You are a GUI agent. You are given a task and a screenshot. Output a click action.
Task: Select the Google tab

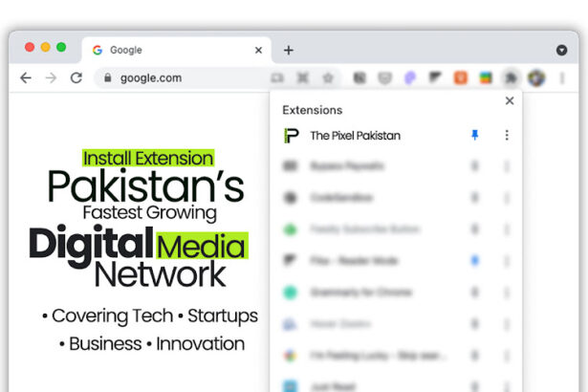(x=163, y=50)
